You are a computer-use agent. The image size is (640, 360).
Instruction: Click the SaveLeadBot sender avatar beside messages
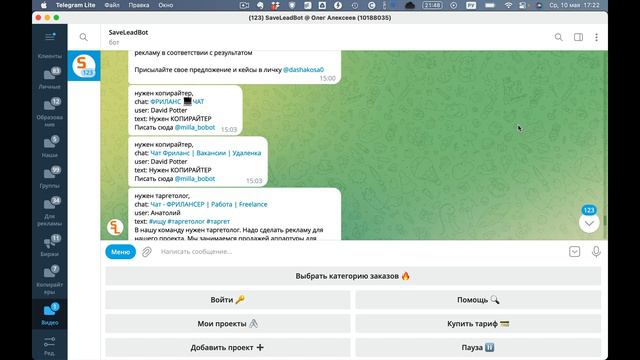tap(115, 227)
